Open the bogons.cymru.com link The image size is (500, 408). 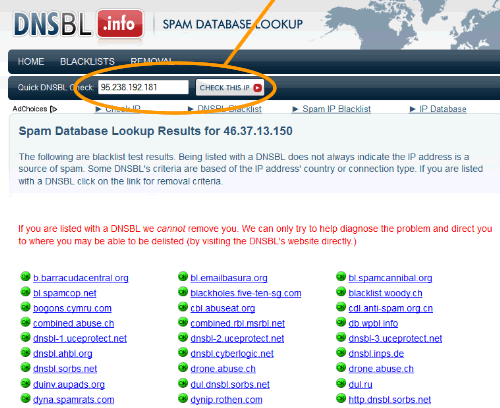pyautogui.click(x=72, y=308)
